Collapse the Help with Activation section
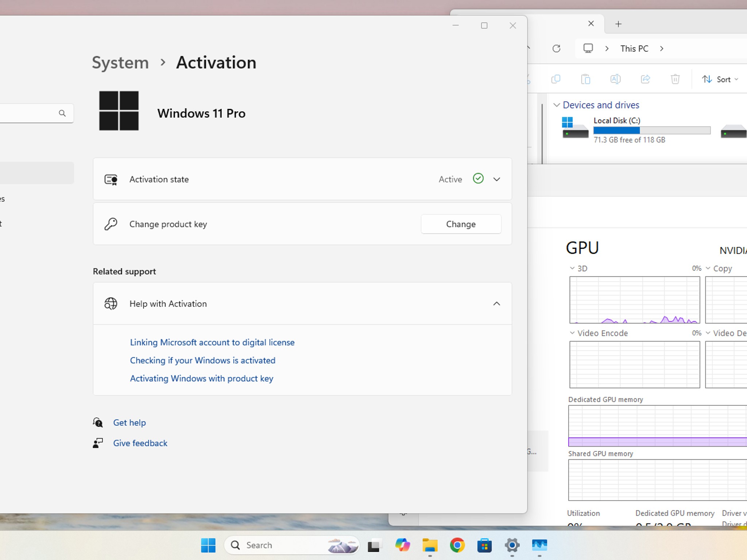 pyautogui.click(x=496, y=304)
